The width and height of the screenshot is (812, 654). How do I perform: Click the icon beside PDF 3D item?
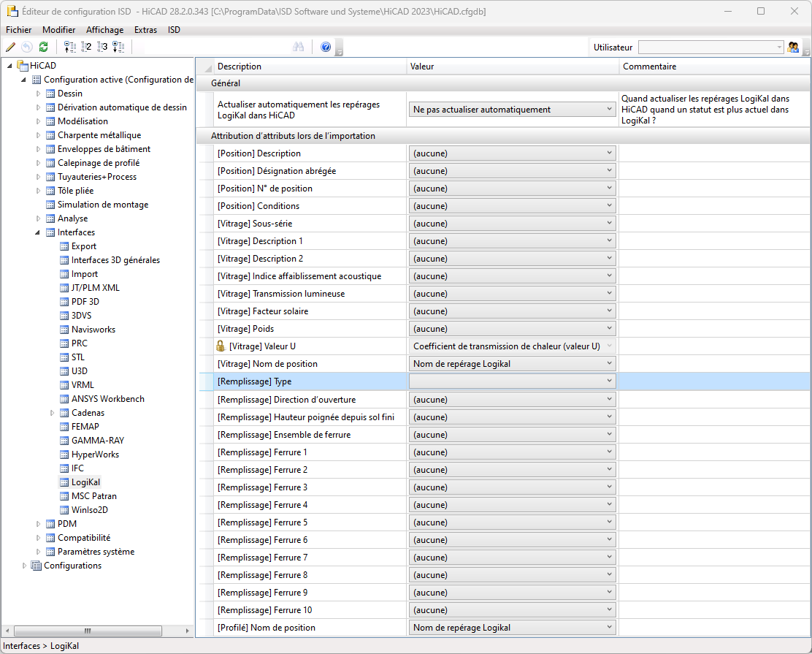click(64, 302)
